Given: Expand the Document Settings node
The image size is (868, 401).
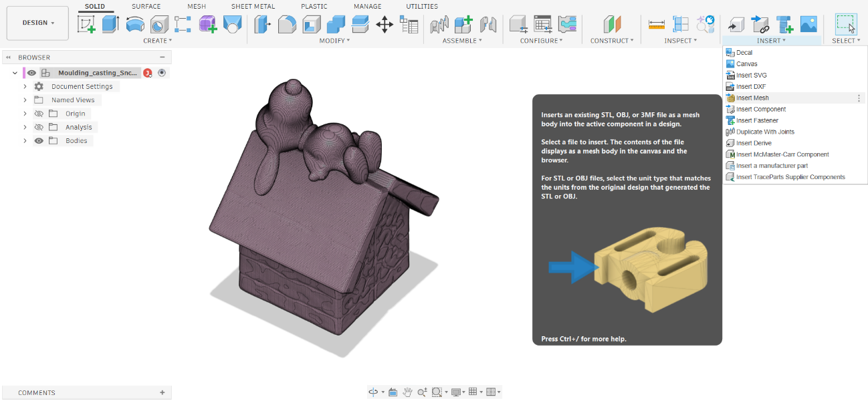Looking at the screenshot, I should pos(25,86).
